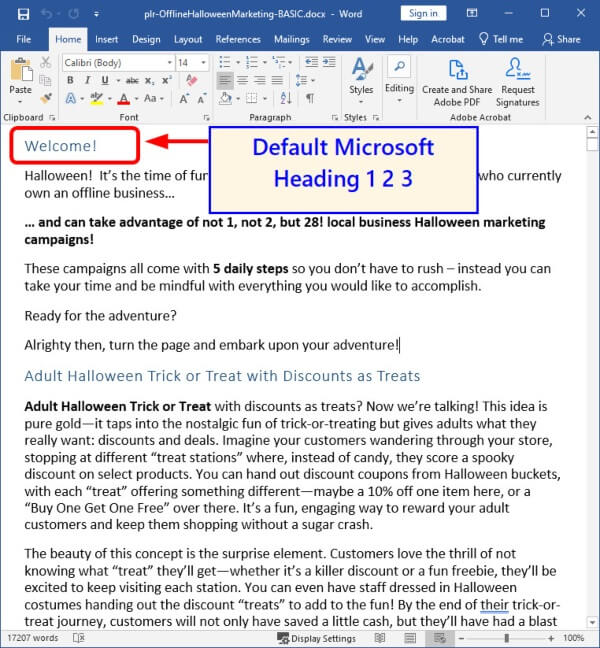Toggle Italic formatting
The height and width of the screenshot is (648, 600).
click(x=87, y=80)
